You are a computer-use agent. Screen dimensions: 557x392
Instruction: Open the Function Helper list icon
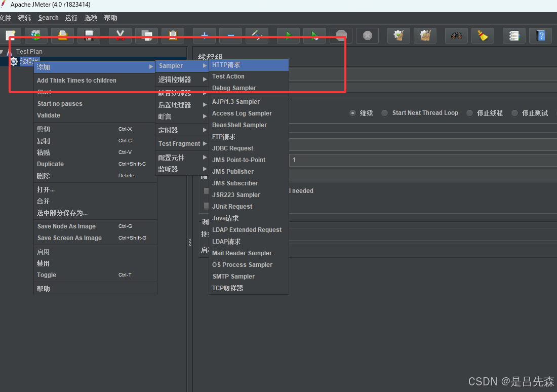click(x=514, y=35)
